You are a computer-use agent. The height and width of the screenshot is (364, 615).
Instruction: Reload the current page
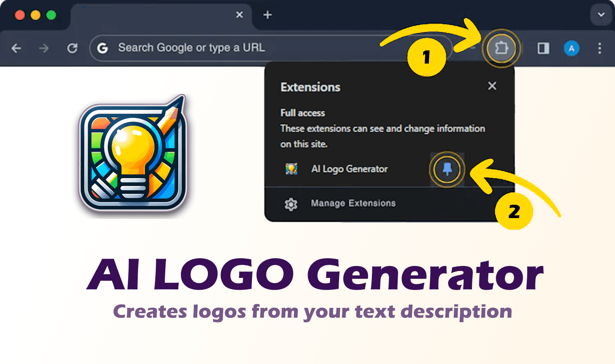point(72,48)
